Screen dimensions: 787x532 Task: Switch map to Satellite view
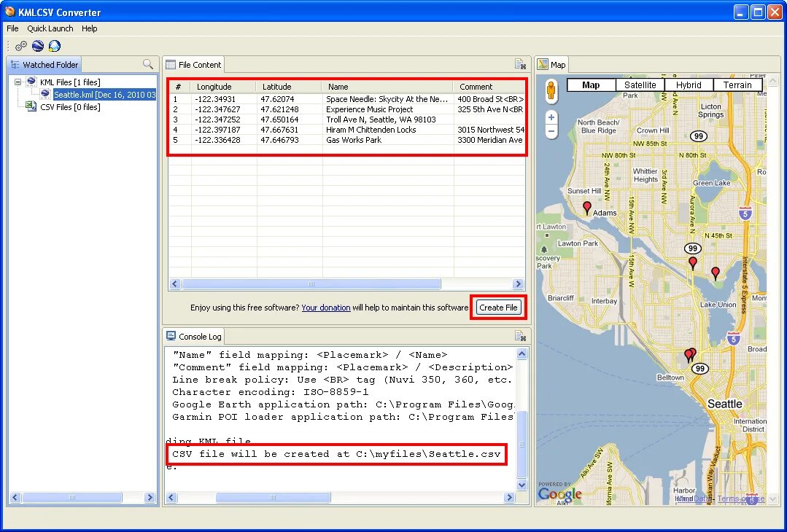640,85
